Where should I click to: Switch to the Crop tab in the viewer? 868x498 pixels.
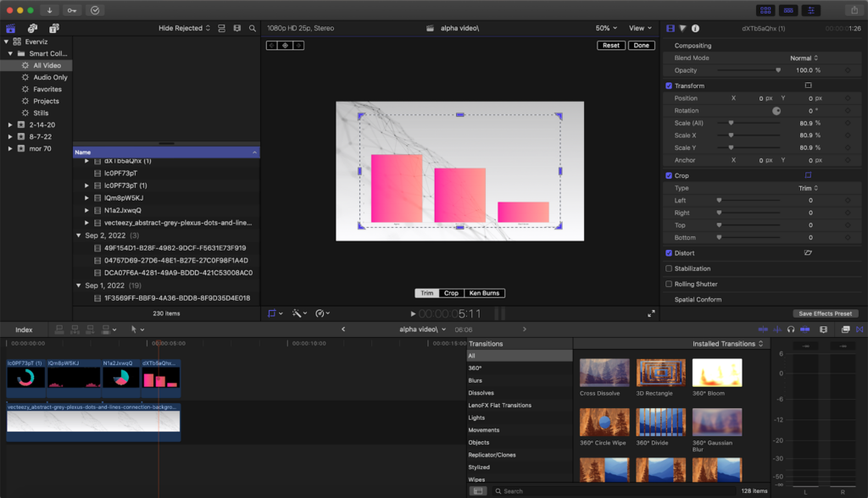click(451, 292)
